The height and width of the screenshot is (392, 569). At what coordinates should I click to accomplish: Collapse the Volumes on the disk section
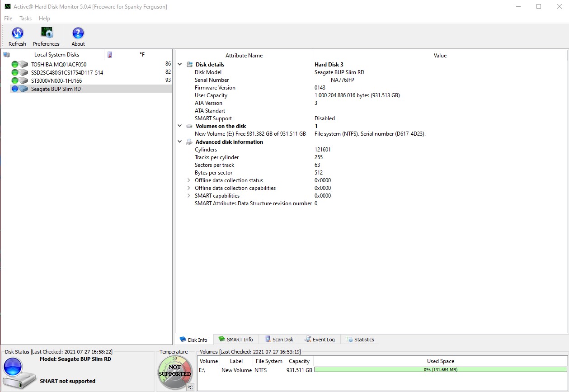[x=180, y=126]
